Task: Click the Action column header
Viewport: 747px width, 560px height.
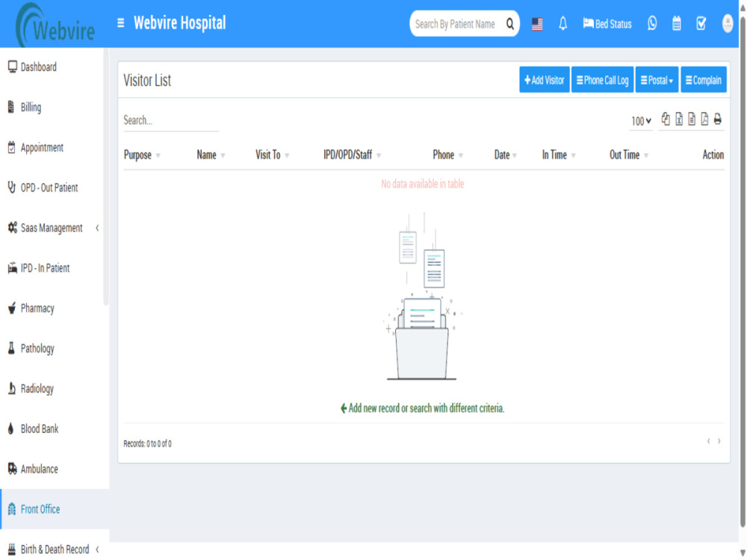Action: coord(713,155)
